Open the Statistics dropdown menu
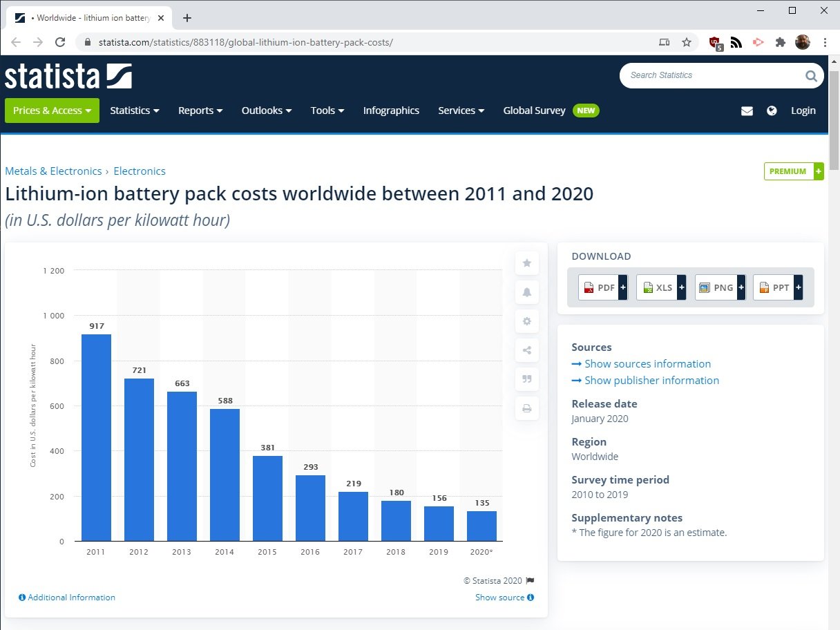The image size is (840, 630). coord(135,111)
